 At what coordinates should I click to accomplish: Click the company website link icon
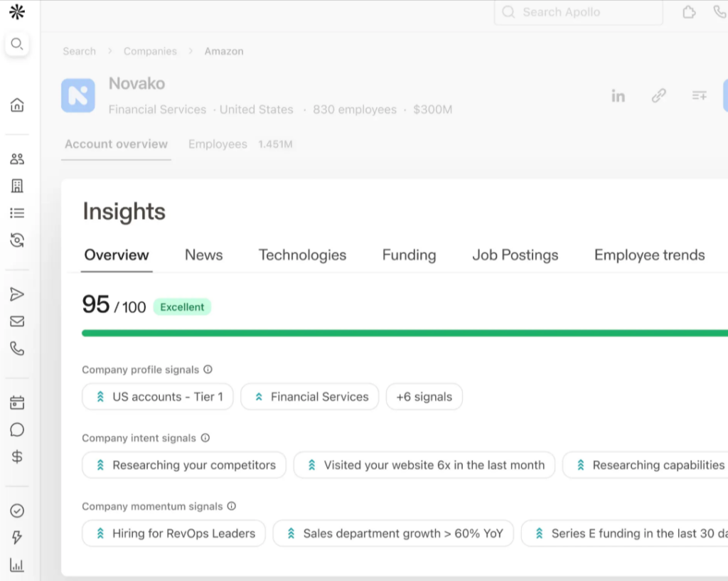(658, 95)
